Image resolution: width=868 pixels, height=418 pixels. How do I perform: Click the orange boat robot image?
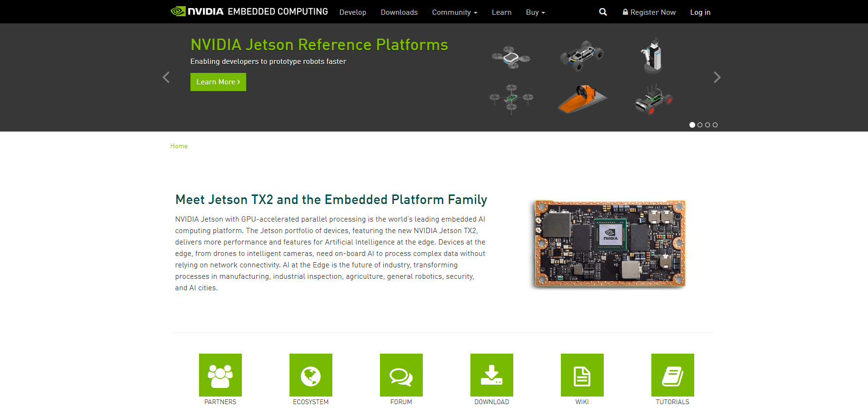[582, 99]
